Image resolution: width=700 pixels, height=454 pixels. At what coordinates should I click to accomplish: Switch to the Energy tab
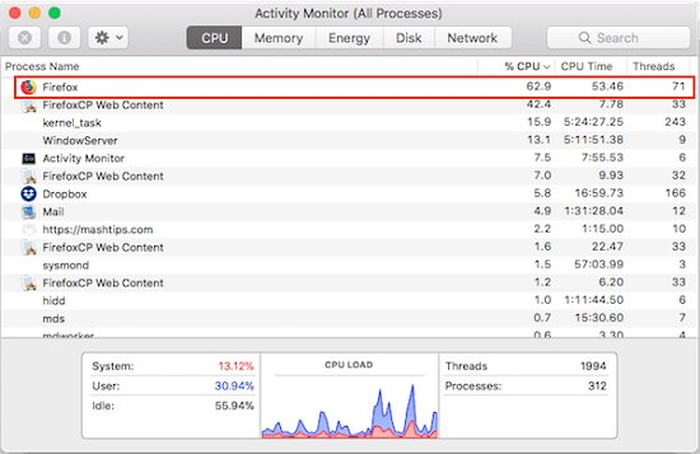click(x=350, y=38)
